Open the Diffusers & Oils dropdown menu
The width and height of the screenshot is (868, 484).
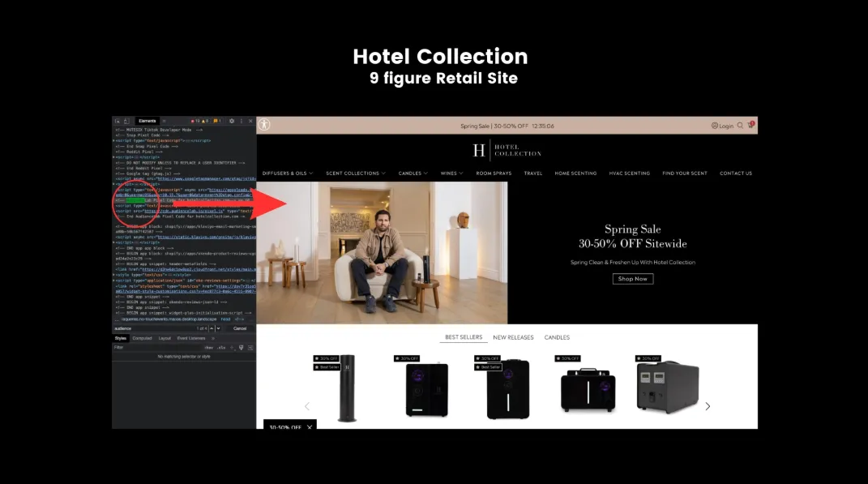288,173
